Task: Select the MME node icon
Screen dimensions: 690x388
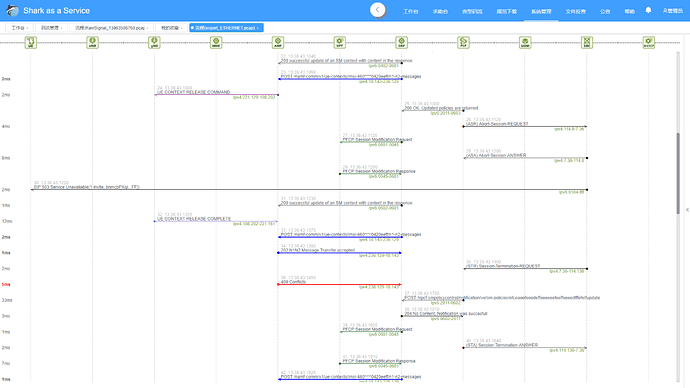Action: (x=216, y=42)
